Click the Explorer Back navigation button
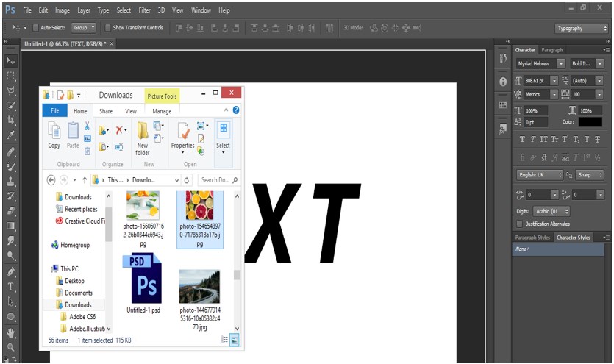Viewport: 614px width, 364px height. (x=51, y=180)
